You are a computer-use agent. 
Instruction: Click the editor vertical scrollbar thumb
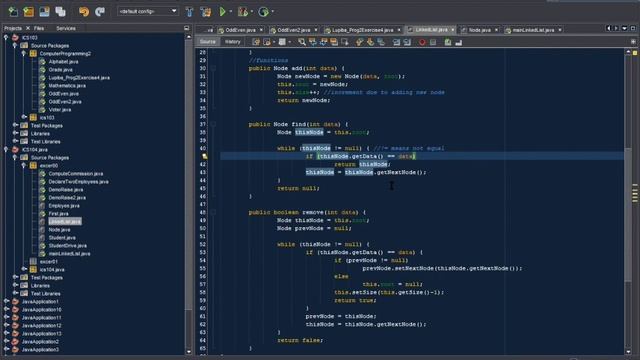(628, 215)
